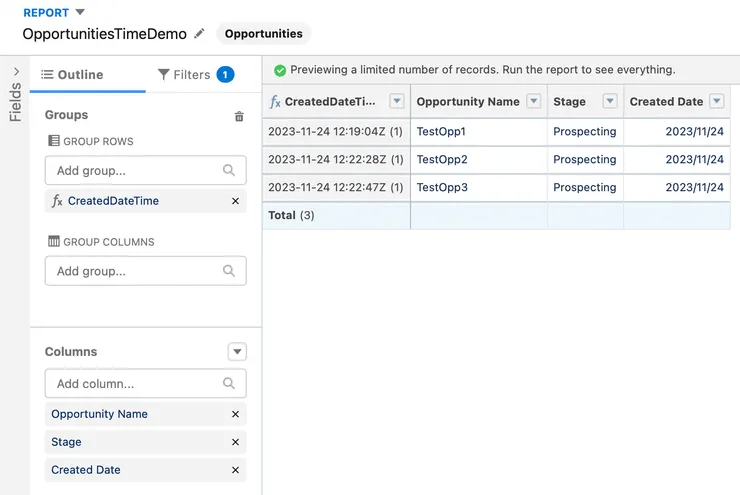
Task: Open the REPORT dropdown arrow
Action: (81, 12)
